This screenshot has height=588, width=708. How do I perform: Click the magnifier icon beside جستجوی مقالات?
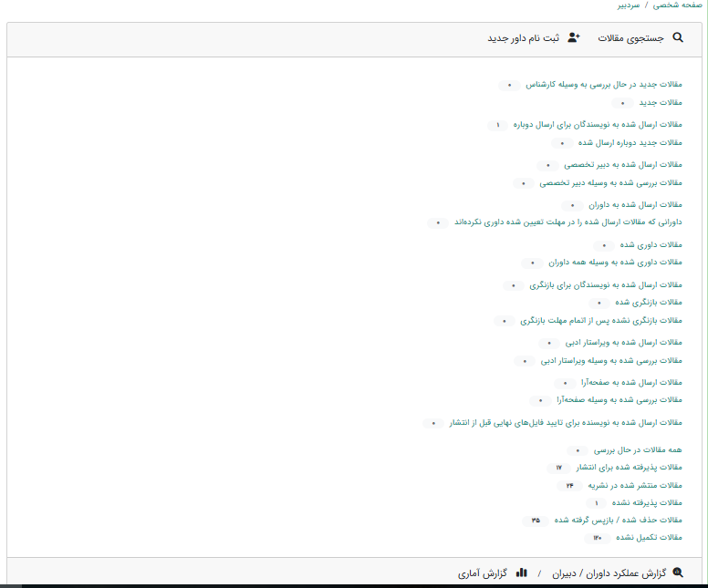pyautogui.click(x=677, y=38)
